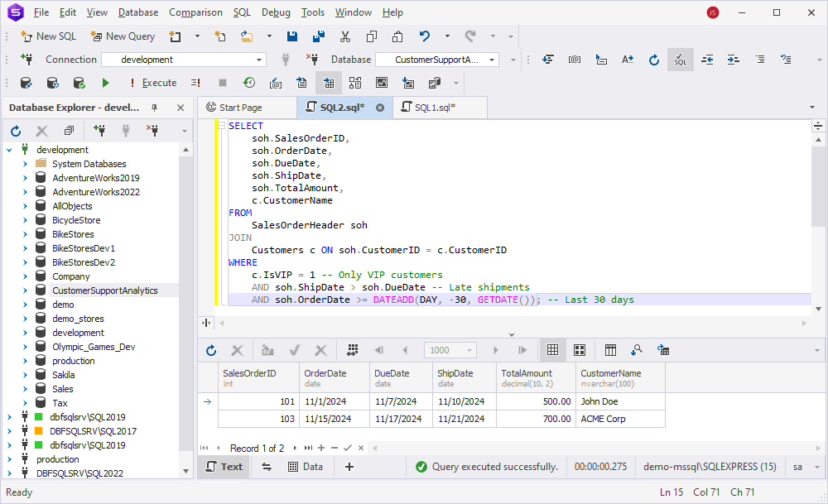This screenshot has height=504, width=828.
Task: Click the New Connection plug icon in Database Explorer
Action: click(99, 131)
